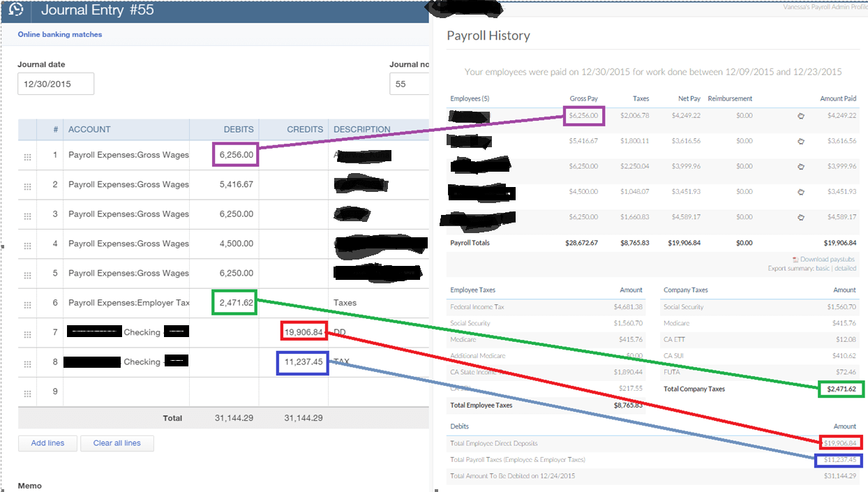Click the Gross Pay column header

point(583,98)
